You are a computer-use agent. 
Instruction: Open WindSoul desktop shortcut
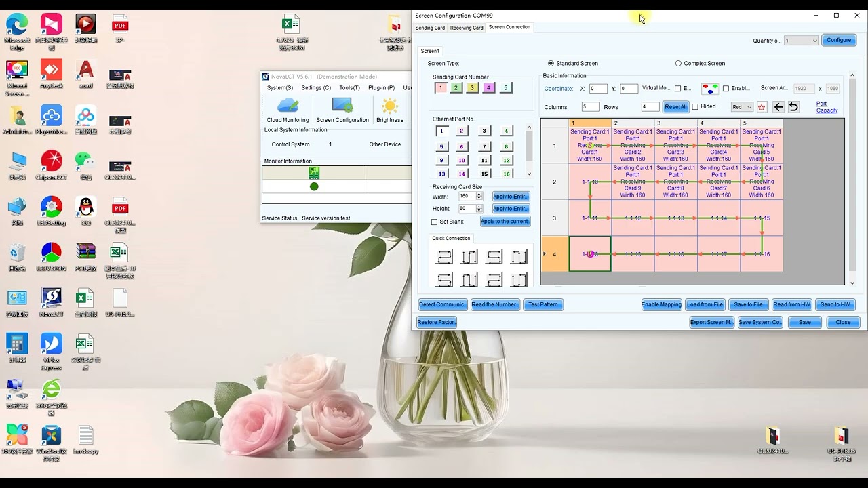click(52, 443)
